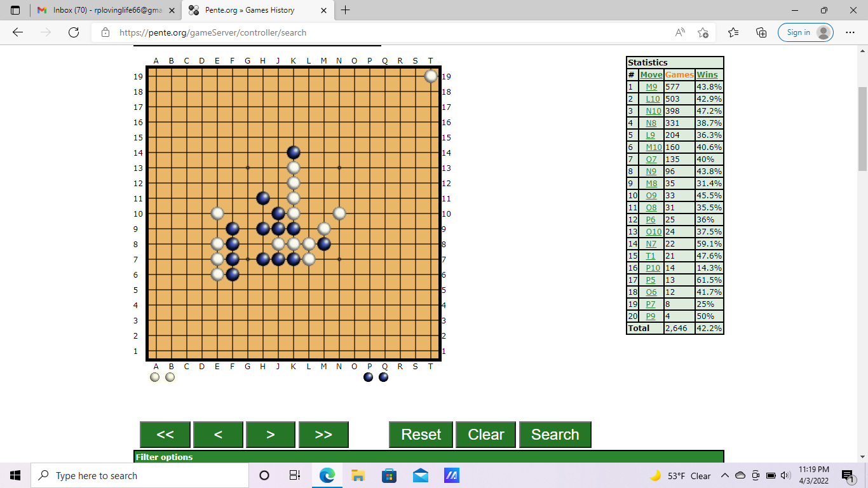The width and height of the screenshot is (868, 488).
Task: Close the Pente.org Games History tab
Action: (x=323, y=10)
